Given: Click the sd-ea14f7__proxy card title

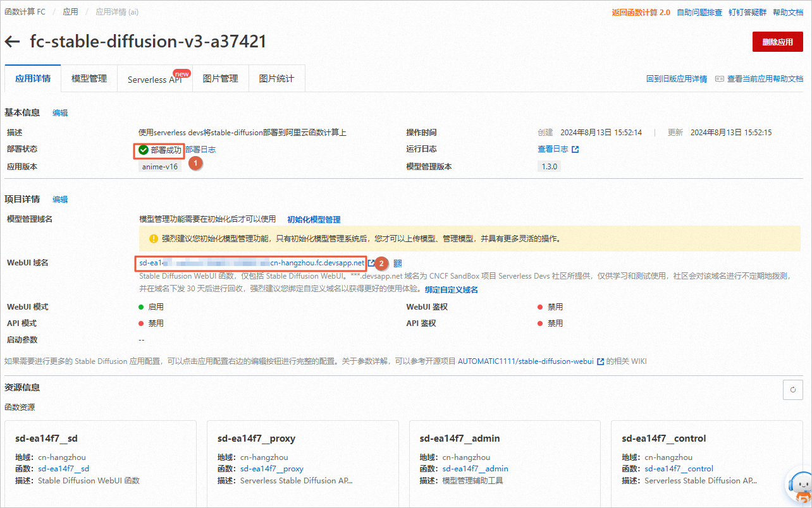Looking at the screenshot, I should tap(256, 438).
